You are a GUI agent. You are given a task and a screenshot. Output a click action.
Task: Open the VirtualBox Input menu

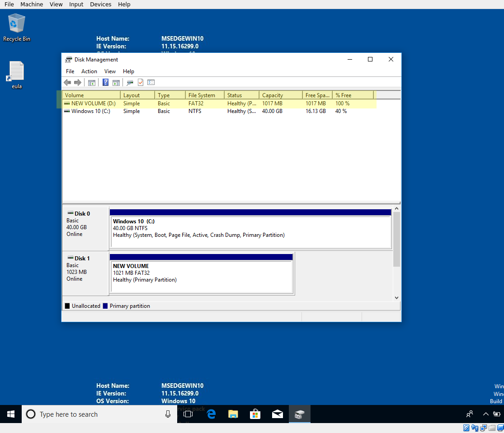[x=76, y=4]
